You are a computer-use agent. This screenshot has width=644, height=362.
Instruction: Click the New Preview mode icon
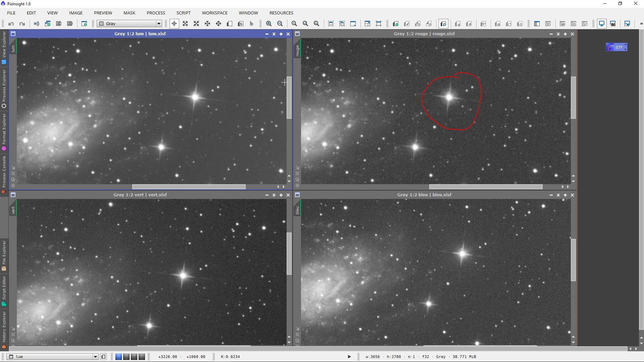230,24
